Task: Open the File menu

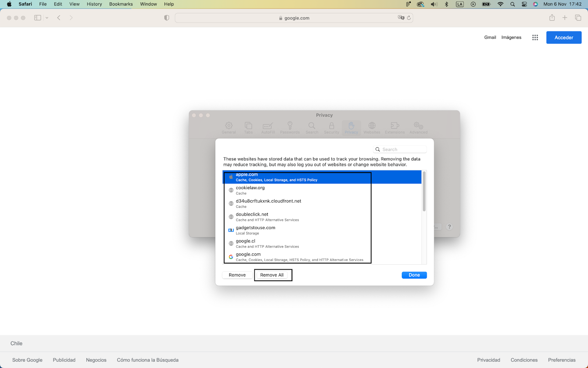Action: (43, 4)
